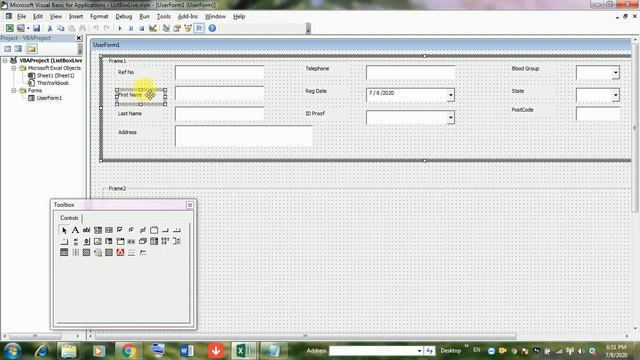The width and height of the screenshot is (640, 360).
Task: Open Google Chrome from taskbar
Action: [129, 351]
